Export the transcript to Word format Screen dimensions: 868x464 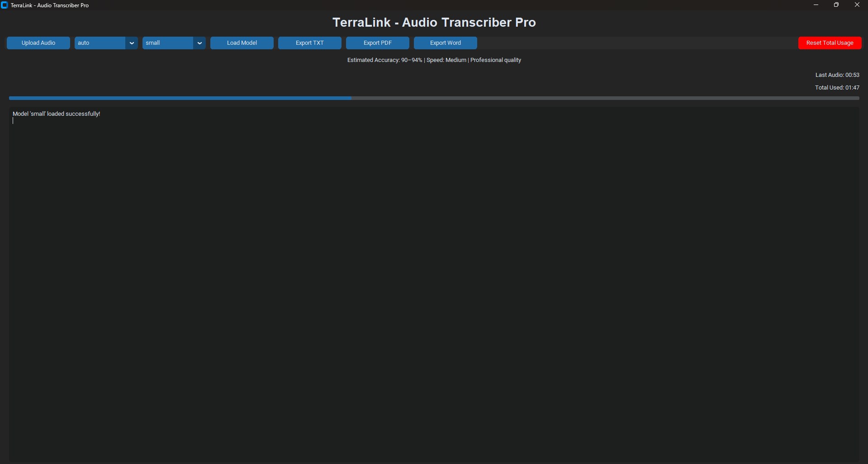coord(445,43)
